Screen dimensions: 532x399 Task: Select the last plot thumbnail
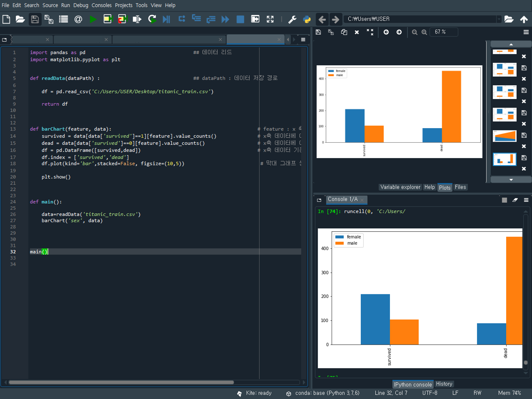click(504, 159)
